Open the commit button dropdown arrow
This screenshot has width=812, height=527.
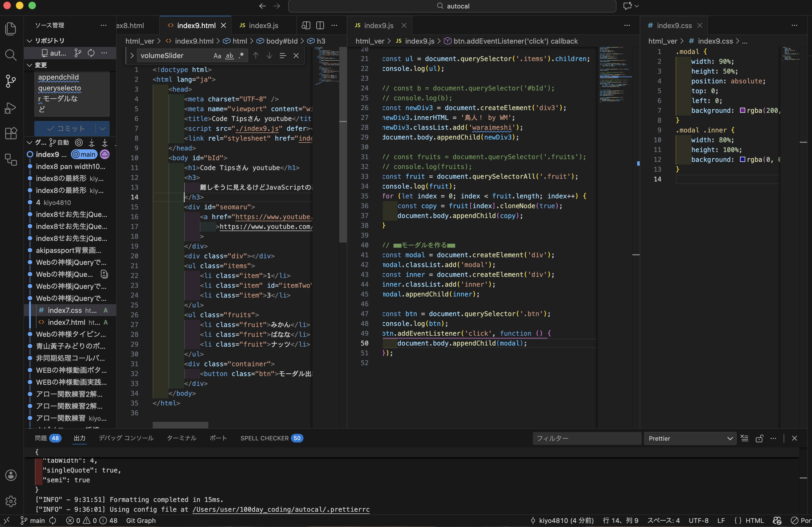point(102,129)
